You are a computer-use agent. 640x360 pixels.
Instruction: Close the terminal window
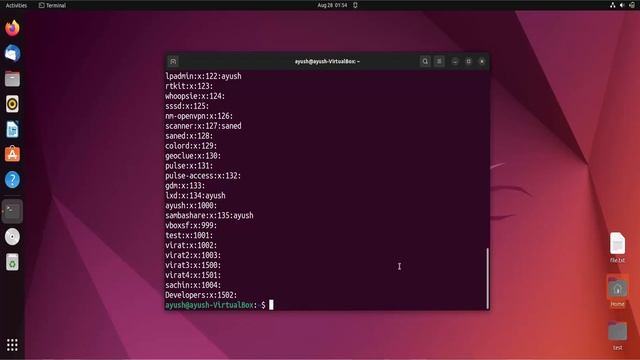482,62
